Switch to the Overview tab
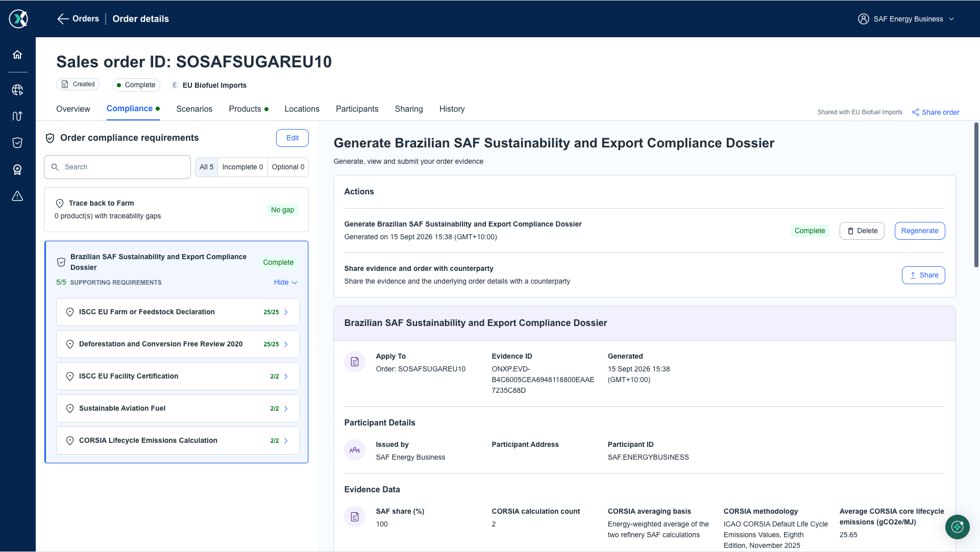This screenshot has height=552, width=980. point(73,109)
